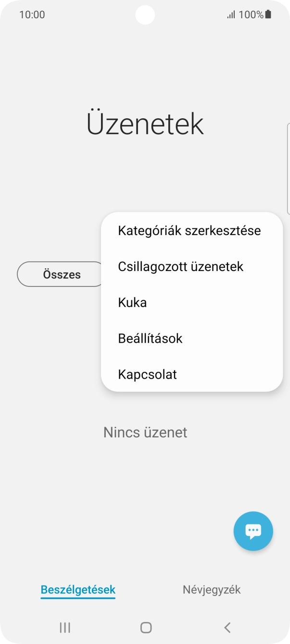
Task: Select the Beszélgetések tab
Action: [x=77, y=590]
